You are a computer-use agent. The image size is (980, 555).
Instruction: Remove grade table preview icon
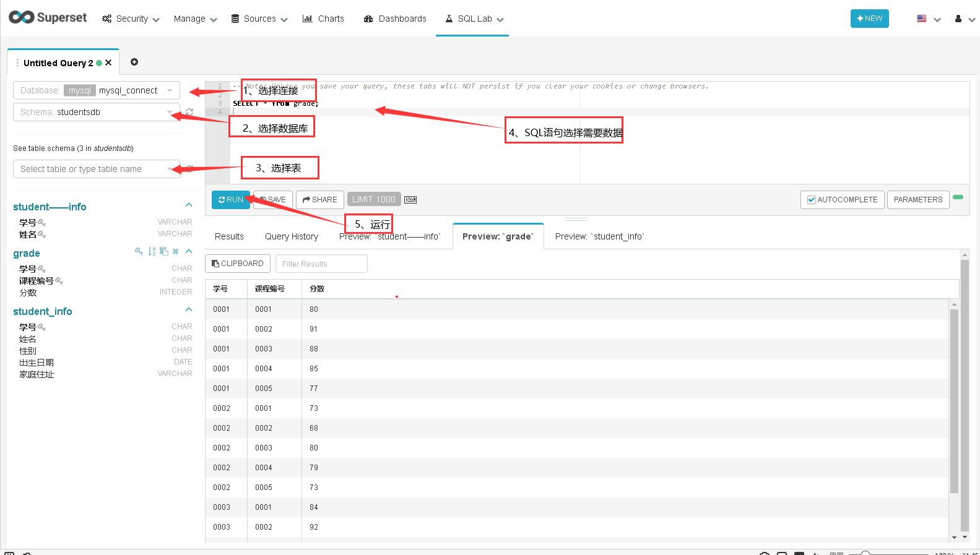click(x=176, y=251)
